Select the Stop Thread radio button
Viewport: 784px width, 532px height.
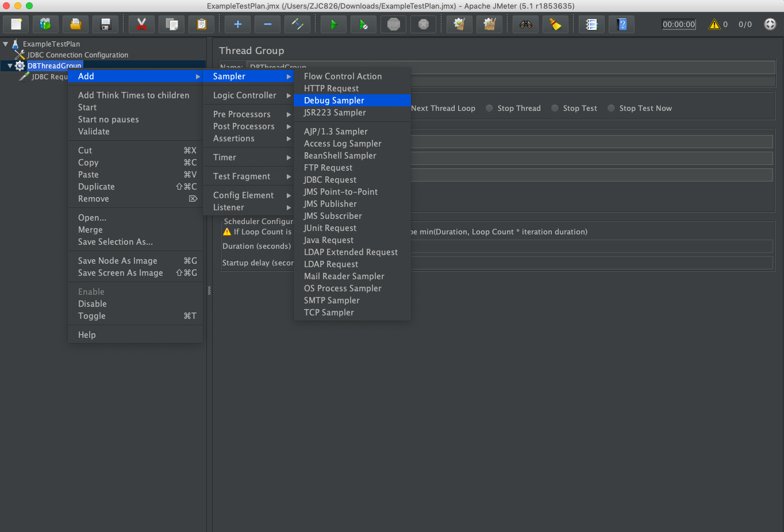point(490,108)
